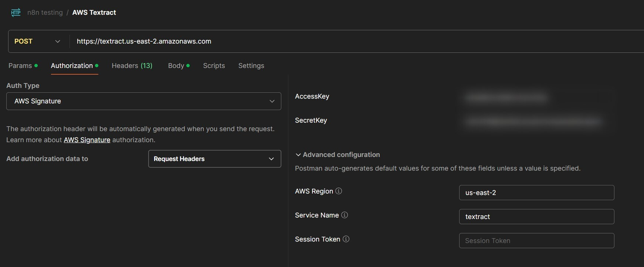This screenshot has width=644, height=267.
Task: Click the AWS Textract request name
Action: click(94, 13)
